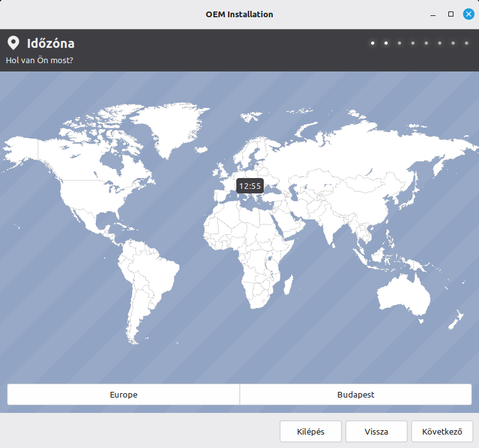Click Alaska on the timezone map

[22, 150]
